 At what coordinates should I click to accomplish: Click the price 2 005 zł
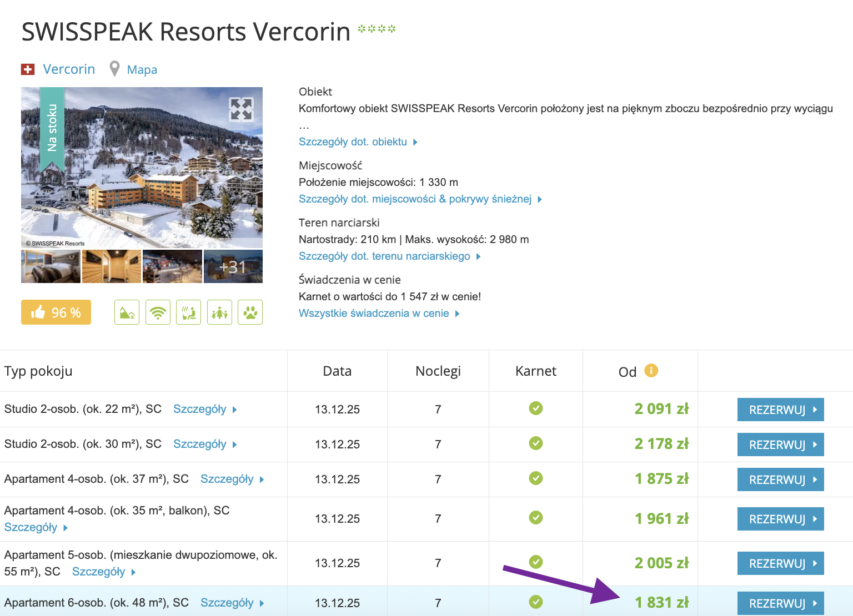(x=661, y=563)
